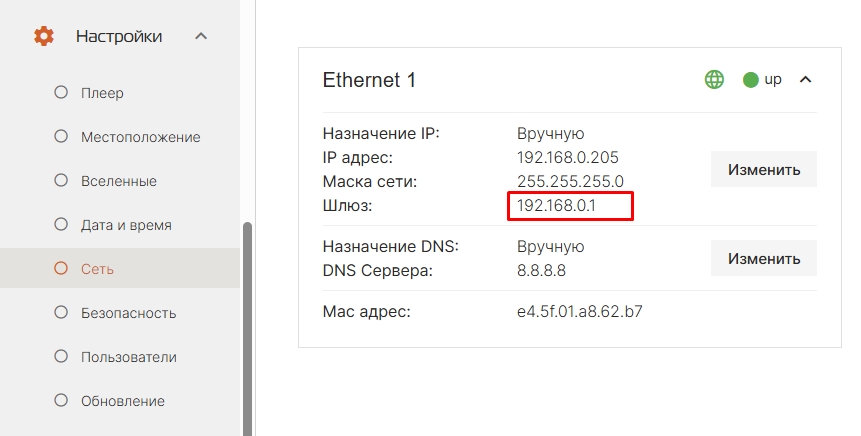Click the orange Settings gear icon

[x=43, y=37]
